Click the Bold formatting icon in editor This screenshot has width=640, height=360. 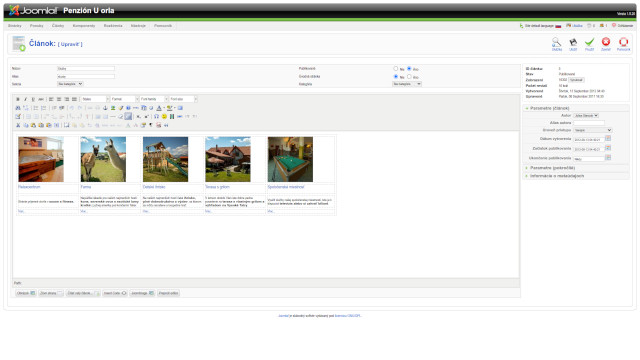[18, 99]
